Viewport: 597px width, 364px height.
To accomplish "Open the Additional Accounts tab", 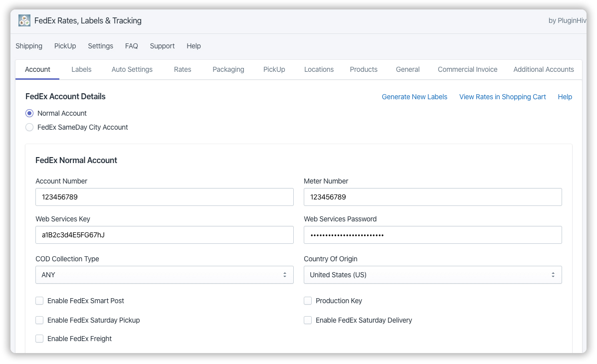I will 543,69.
